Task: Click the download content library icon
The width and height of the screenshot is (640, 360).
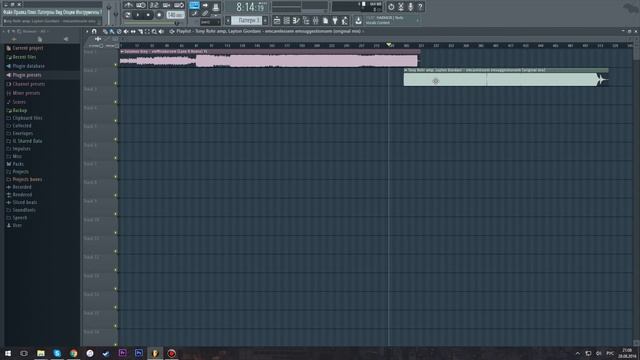Action: [358, 20]
